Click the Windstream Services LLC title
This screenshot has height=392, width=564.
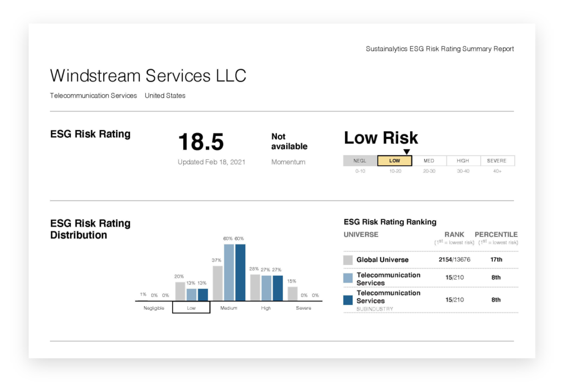pyautogui.click(x=148, y=76)
